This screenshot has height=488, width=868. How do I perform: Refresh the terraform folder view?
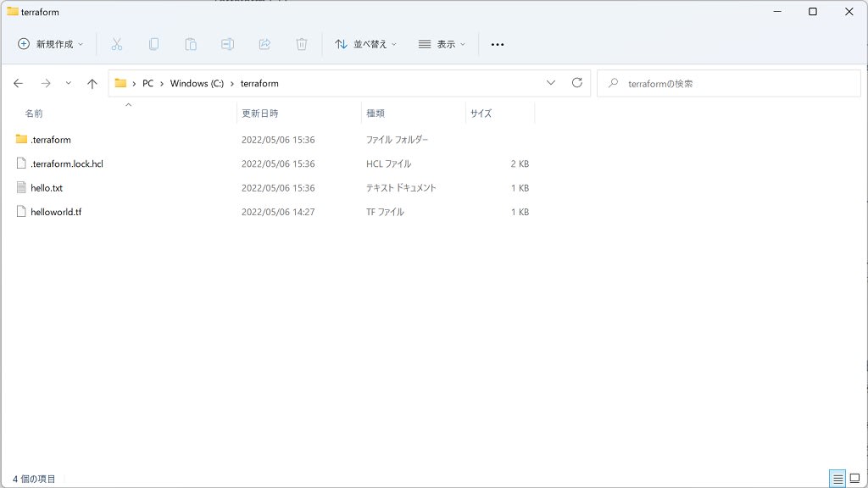[x=576, y=83]
